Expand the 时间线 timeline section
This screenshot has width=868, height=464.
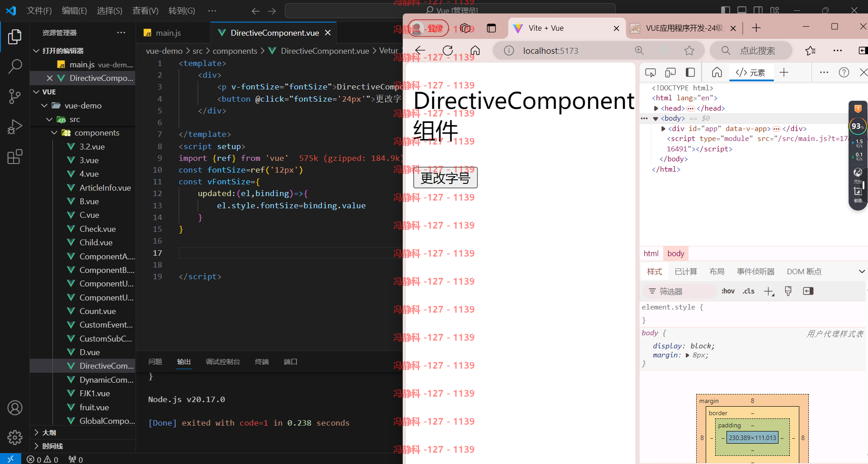pos(36,446)
